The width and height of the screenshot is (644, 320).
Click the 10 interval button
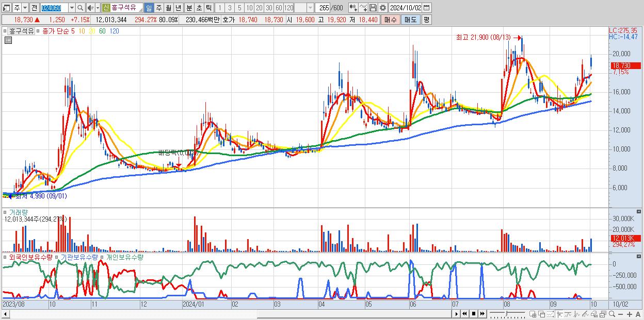click(249, 8)
